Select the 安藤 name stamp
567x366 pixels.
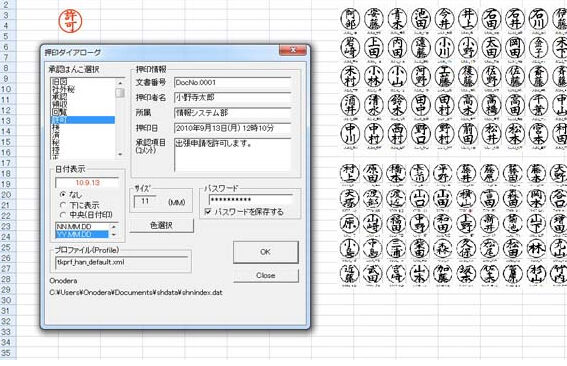(x=374, y=19)
